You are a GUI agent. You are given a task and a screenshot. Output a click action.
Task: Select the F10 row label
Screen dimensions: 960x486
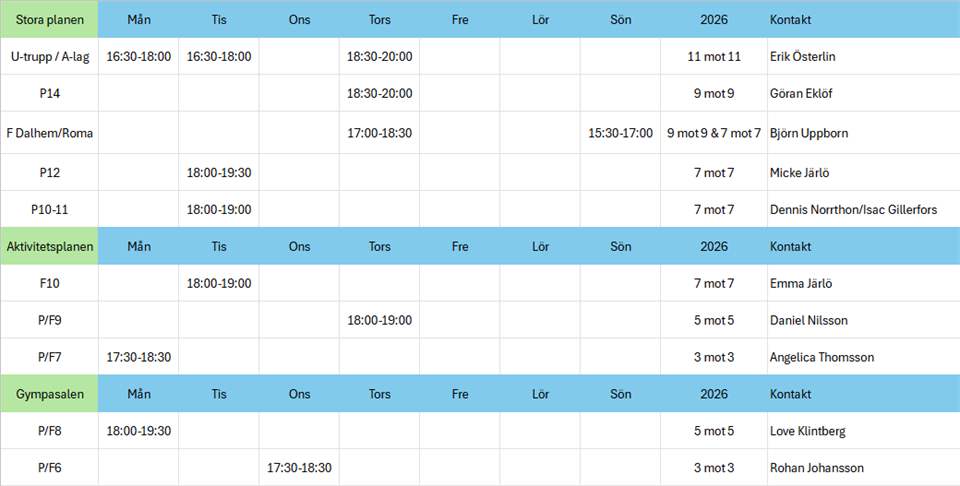coord(49,283)
